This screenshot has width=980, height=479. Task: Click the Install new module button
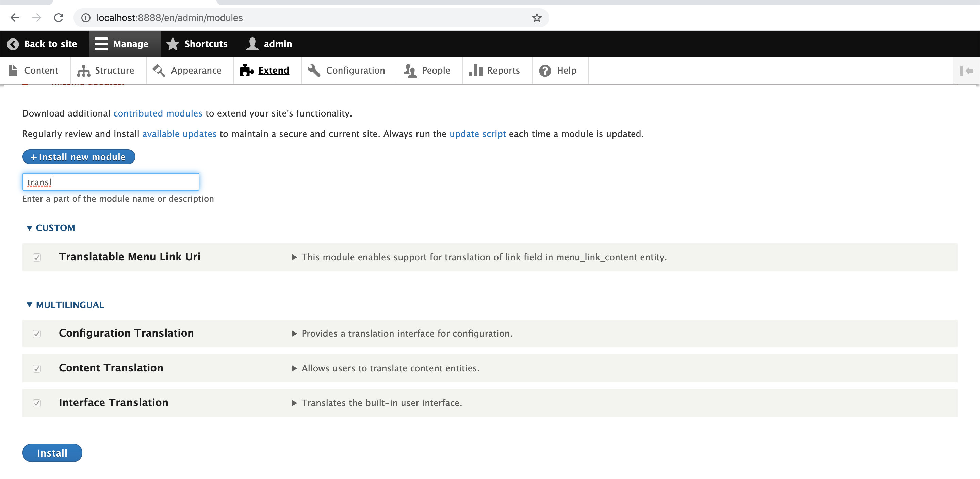pos(78,156)
